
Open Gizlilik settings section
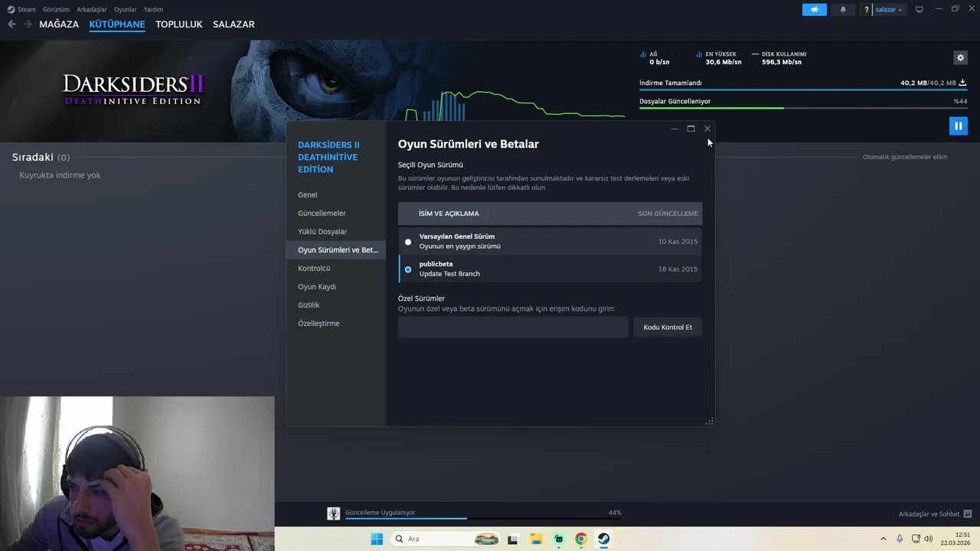pyautogui.click(x=335, y=305)
